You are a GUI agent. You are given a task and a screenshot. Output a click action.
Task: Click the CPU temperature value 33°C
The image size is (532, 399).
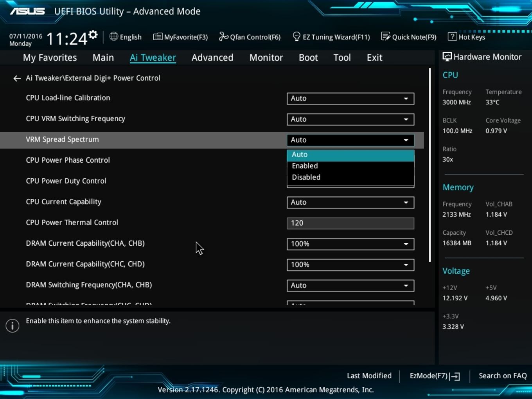coord(492,102)
